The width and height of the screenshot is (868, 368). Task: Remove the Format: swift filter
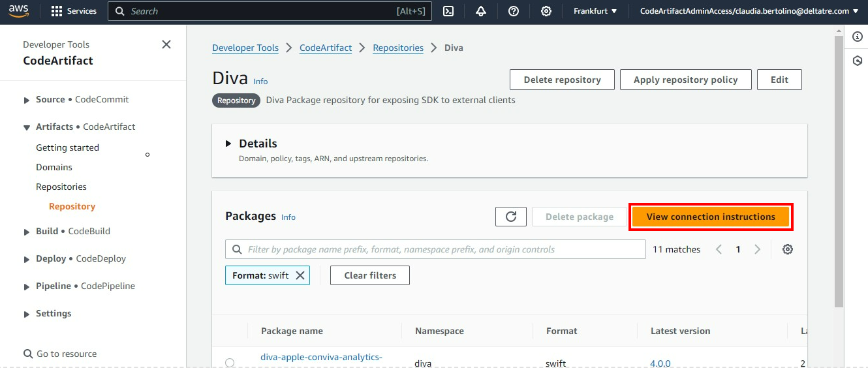tap(300, 275)
